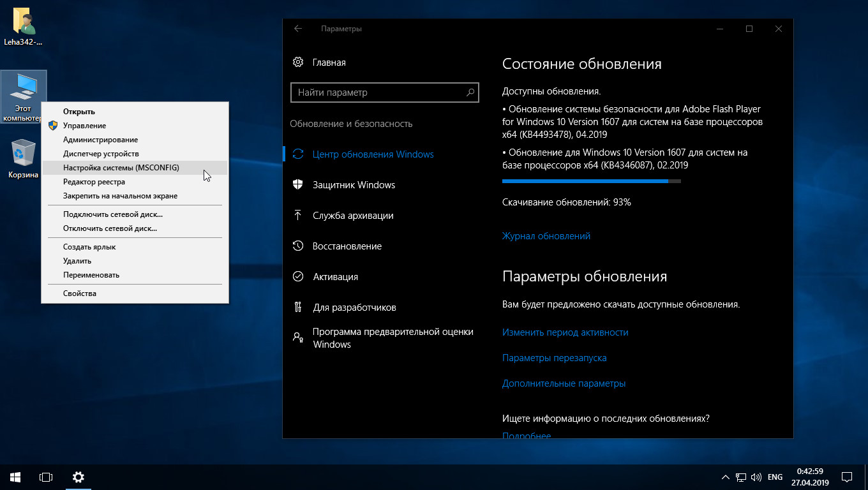Select Переименовать from context menu
Image resolution: width=868 pixels, height=490 pixels.
point(135,275)
